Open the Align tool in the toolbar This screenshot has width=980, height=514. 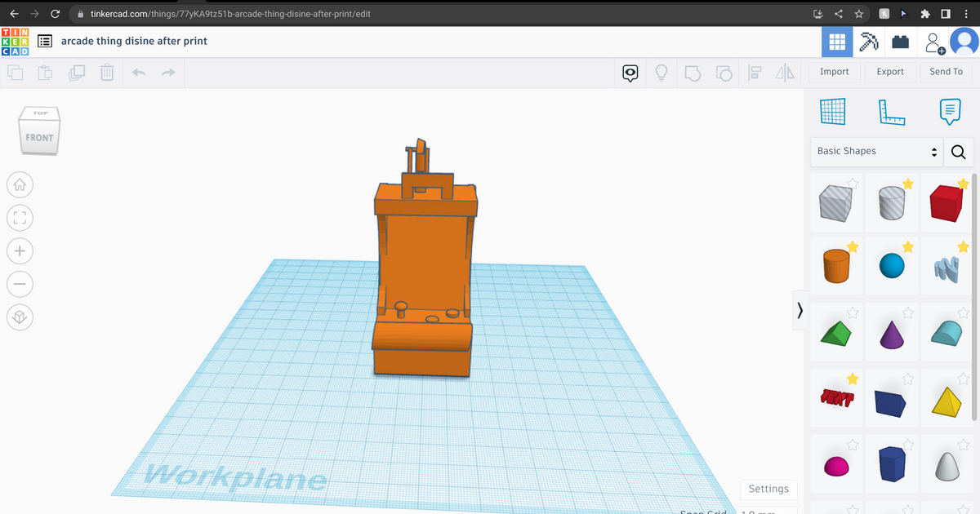[x=753, y=73]
